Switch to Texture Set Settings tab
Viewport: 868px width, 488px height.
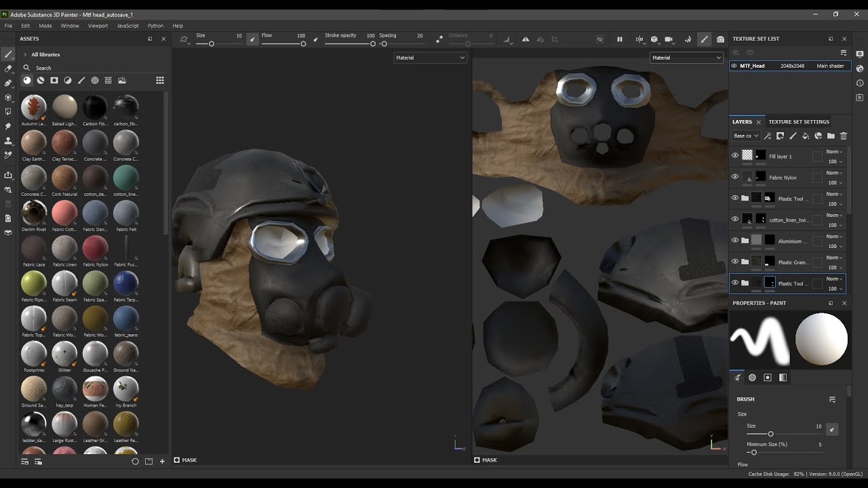(798, 122)
